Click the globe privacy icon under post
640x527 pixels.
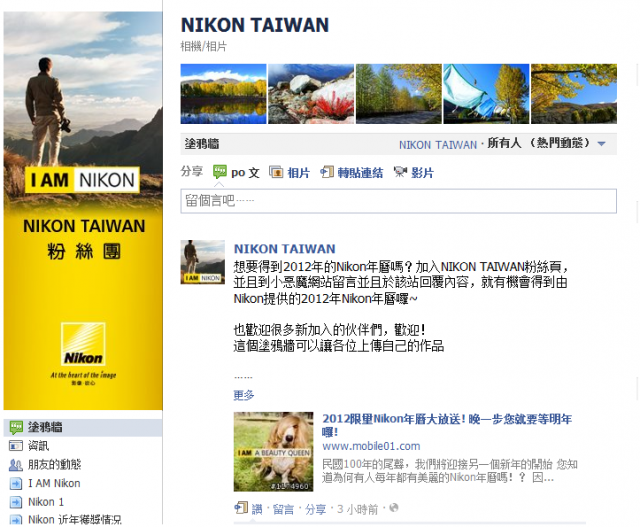(x=394, y=508)
